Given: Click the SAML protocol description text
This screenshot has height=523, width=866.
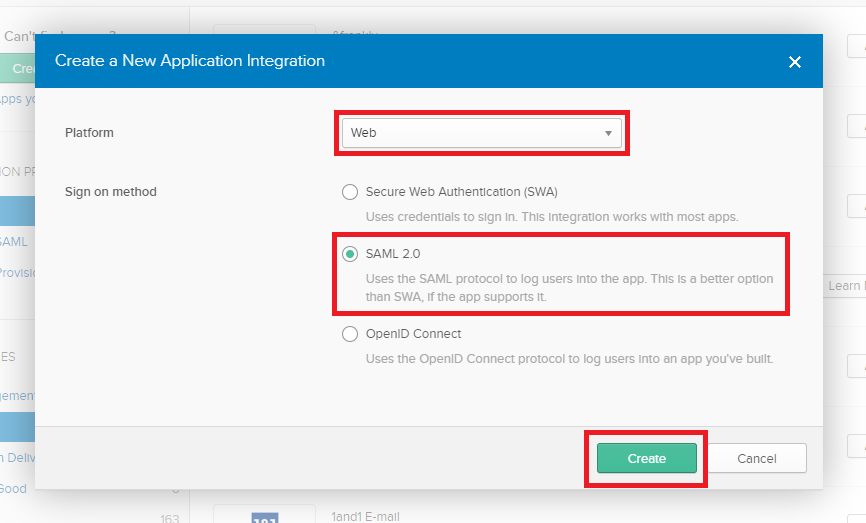Looking at the screenshot, I should tap(569, 288).
